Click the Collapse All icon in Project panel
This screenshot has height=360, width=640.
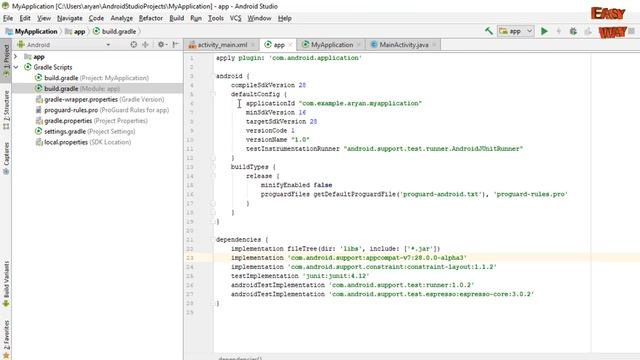145,44
